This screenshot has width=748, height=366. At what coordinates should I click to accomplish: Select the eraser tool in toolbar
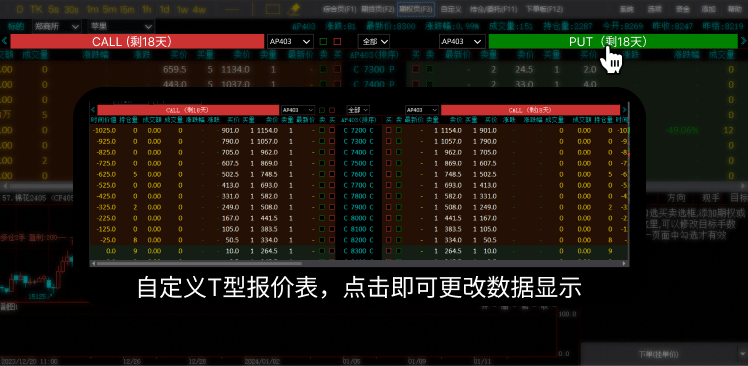(296, 9)
